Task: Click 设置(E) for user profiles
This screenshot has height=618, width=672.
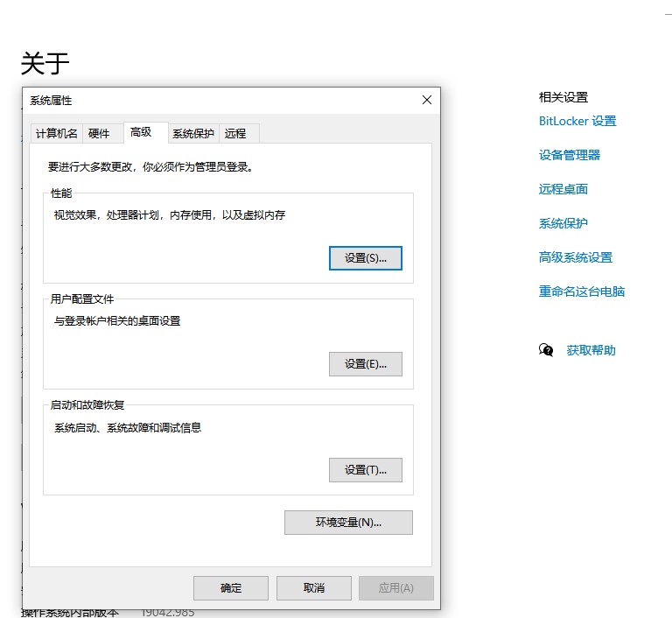Action: click(x=365, y=364)
